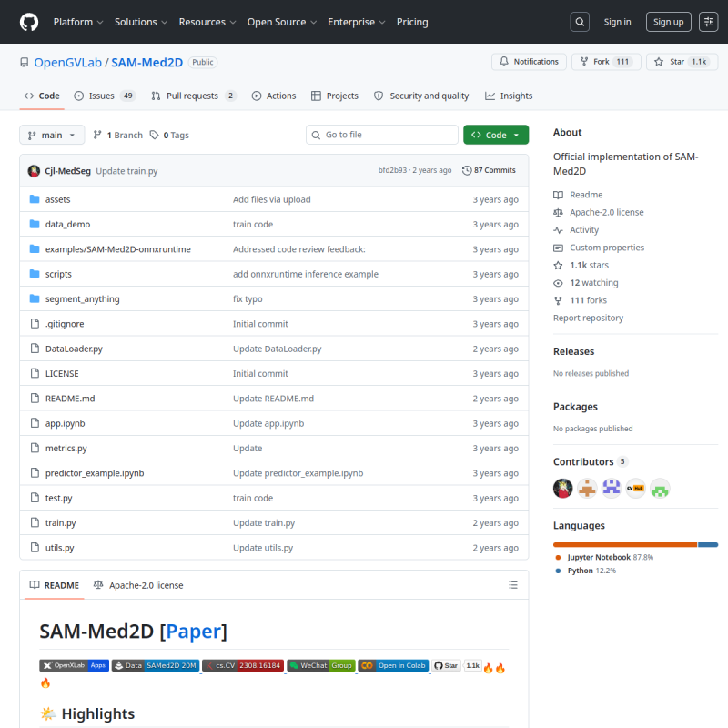Image resolution: width=728 pixels, height=728 pixels.
Task: Switch to the Pull requests tab
Action: 193,96
